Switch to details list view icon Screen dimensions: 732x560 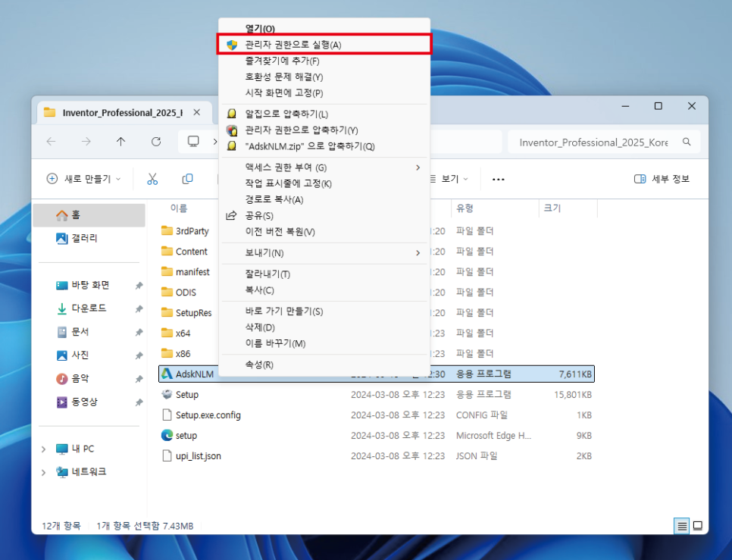[x=681, y=527]
